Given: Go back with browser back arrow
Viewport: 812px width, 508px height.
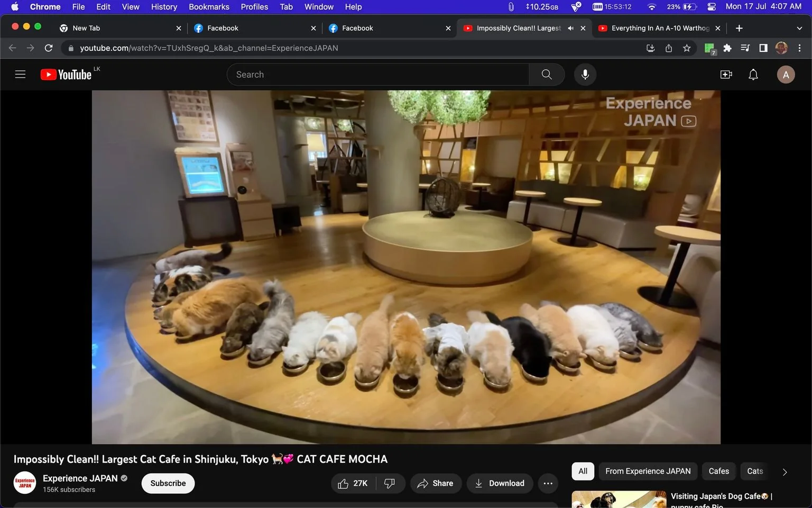Looking at the screenshot, I should coord(13,48).
